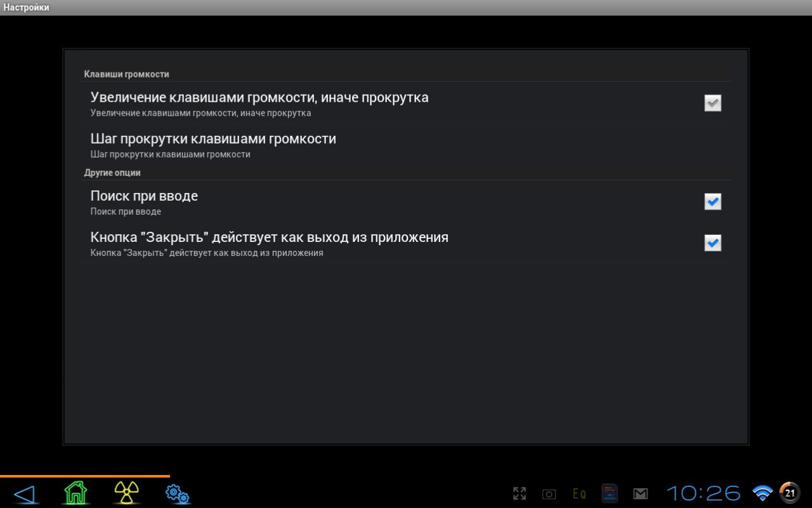Go to the green home icon

pos(75,493)
